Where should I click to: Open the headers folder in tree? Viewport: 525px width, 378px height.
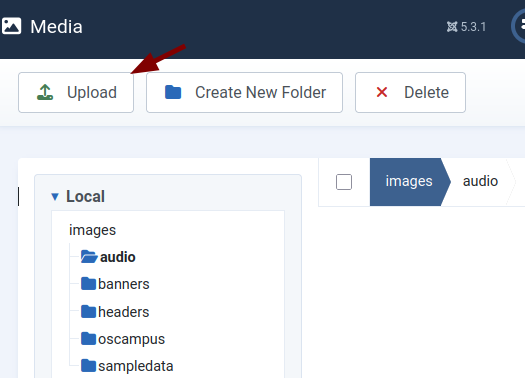(x=124, y=312)
